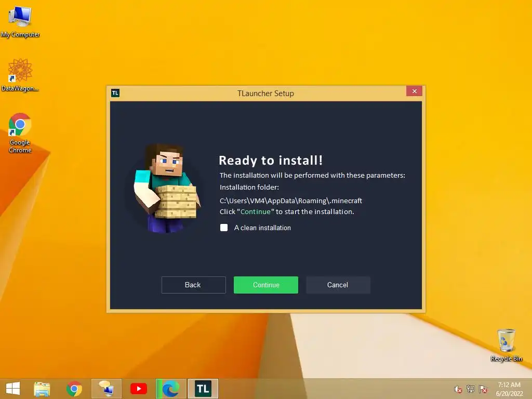Open the Recycle Bin

point(506,345)
